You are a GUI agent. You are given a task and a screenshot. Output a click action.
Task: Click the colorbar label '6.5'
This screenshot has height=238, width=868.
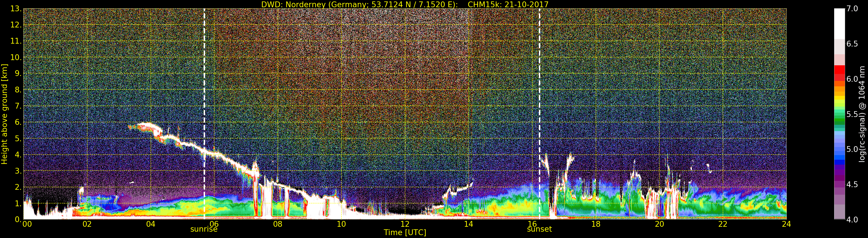(852, 44)
